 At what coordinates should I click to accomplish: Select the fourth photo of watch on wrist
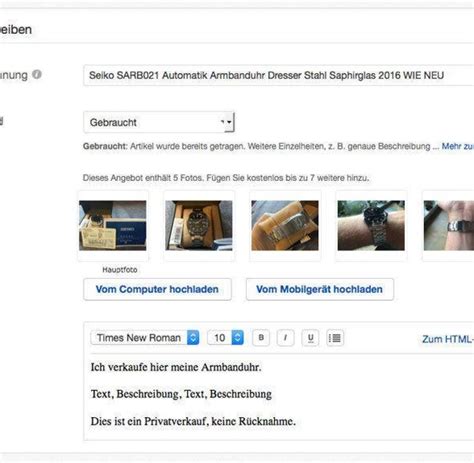[371, 225]
